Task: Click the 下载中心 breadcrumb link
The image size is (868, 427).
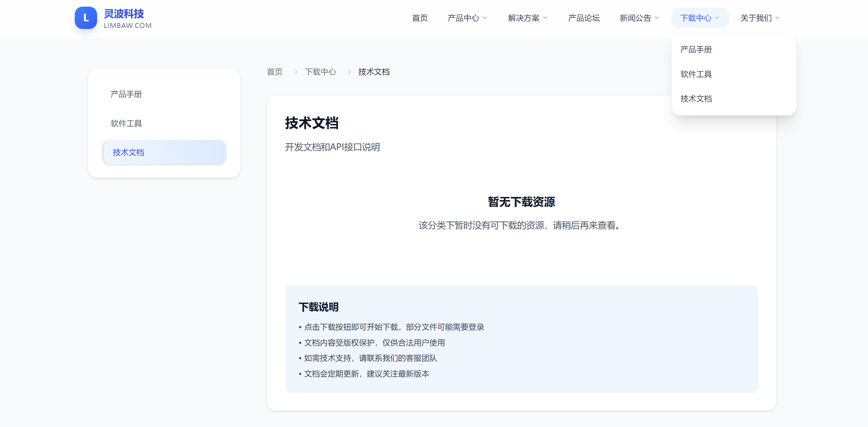Action: (x=320, y=72)
